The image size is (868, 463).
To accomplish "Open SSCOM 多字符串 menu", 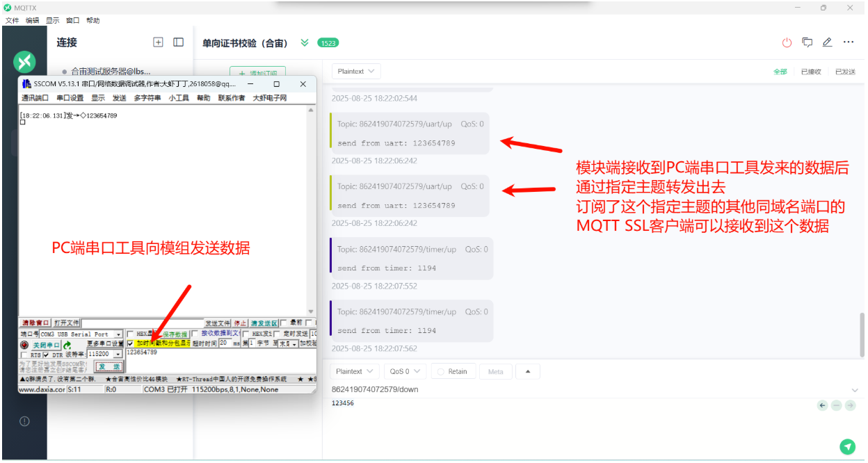I will click(147, 98).
